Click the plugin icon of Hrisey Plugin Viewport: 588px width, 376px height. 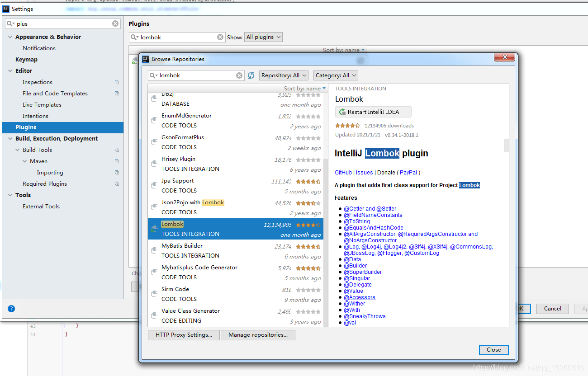(x=154, y=164)
